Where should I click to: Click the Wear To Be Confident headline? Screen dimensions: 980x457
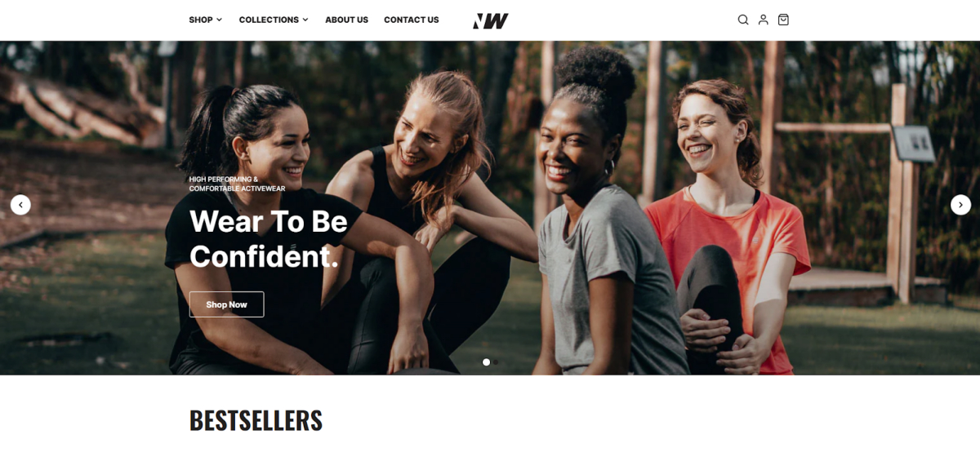pyautogui.click(x=269, y=238)
